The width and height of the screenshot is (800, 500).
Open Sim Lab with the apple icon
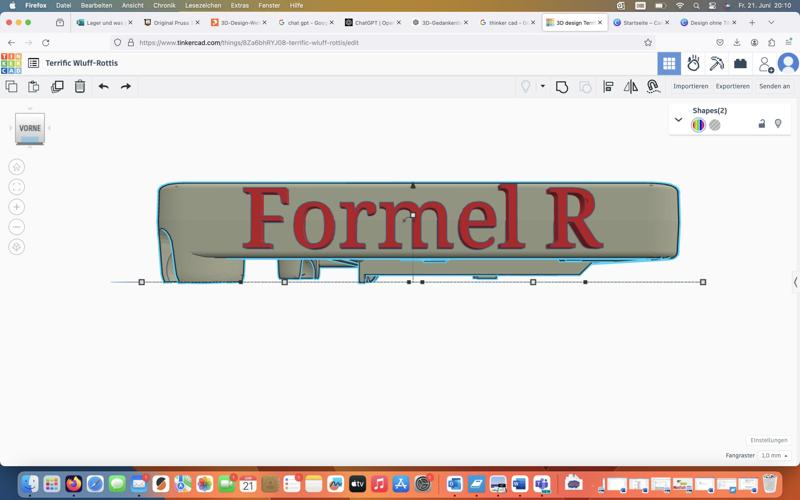(693, 64)
